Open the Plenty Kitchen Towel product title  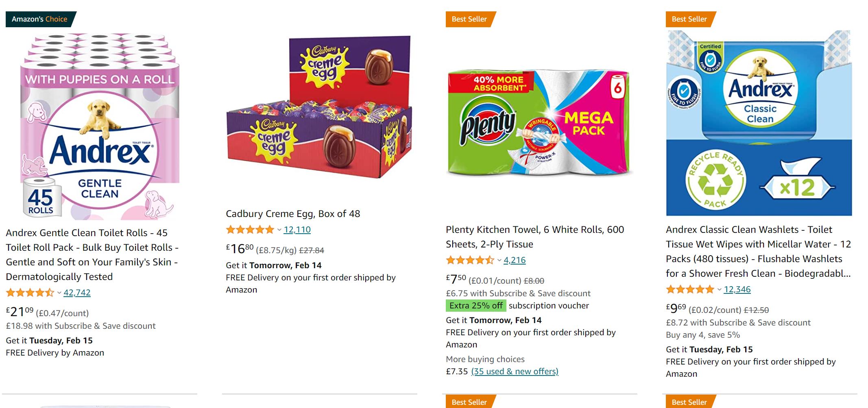point(534,237)
